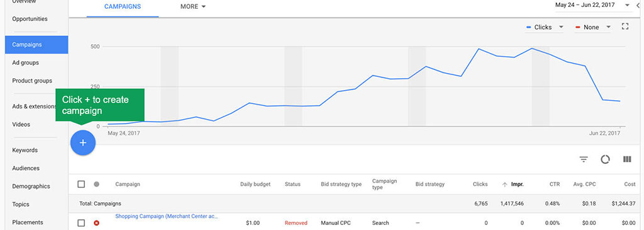Go to Keywords in the sidebar
644x230 pixels.
[x=25, y=150]
